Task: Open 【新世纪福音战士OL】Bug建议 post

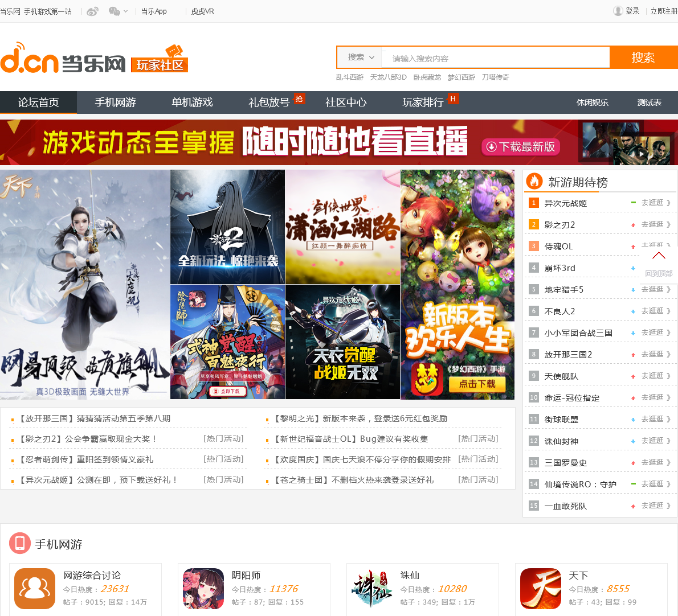Action: 350,439
